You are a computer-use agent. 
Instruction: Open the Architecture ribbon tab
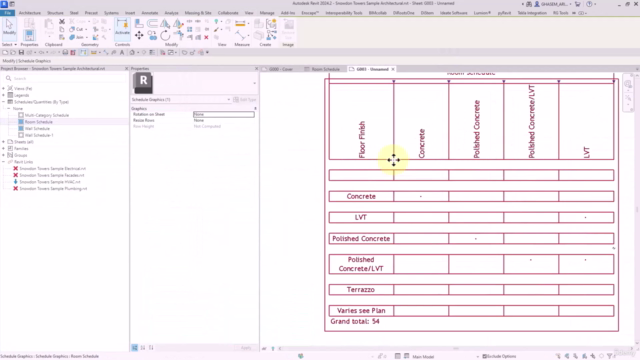click(x=30, y=13)
